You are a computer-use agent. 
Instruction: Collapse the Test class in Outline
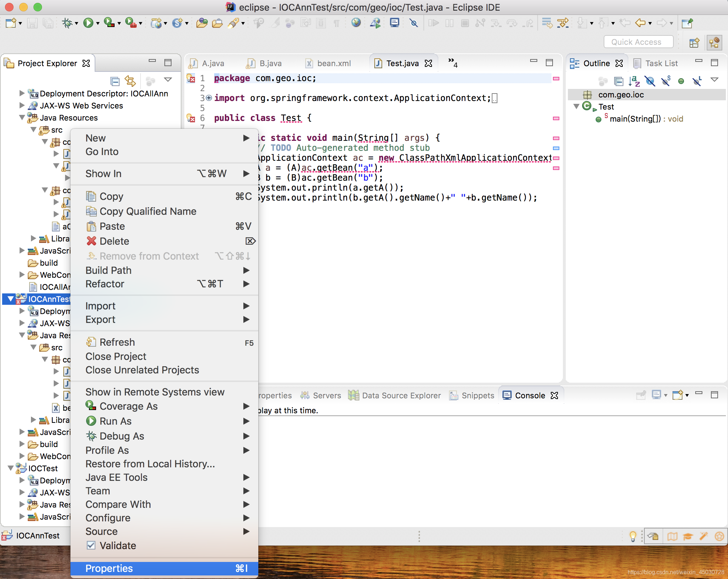coord(576,106)
